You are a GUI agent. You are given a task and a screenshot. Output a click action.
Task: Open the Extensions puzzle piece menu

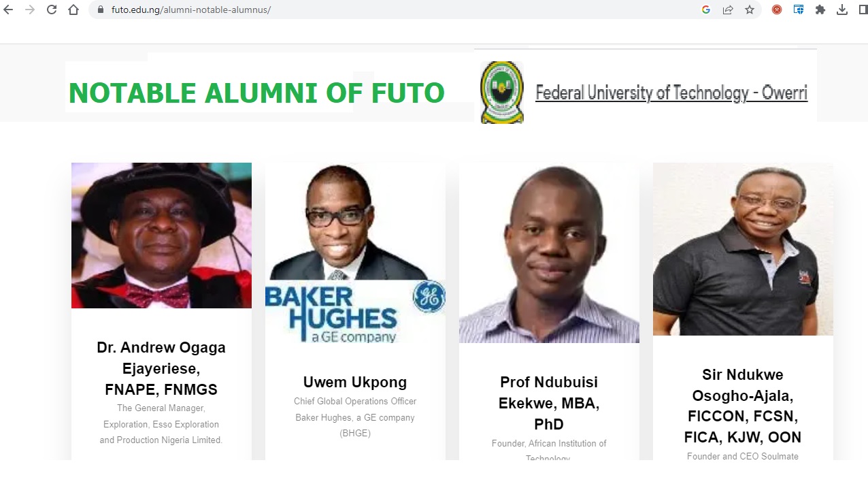click(820, 10)
